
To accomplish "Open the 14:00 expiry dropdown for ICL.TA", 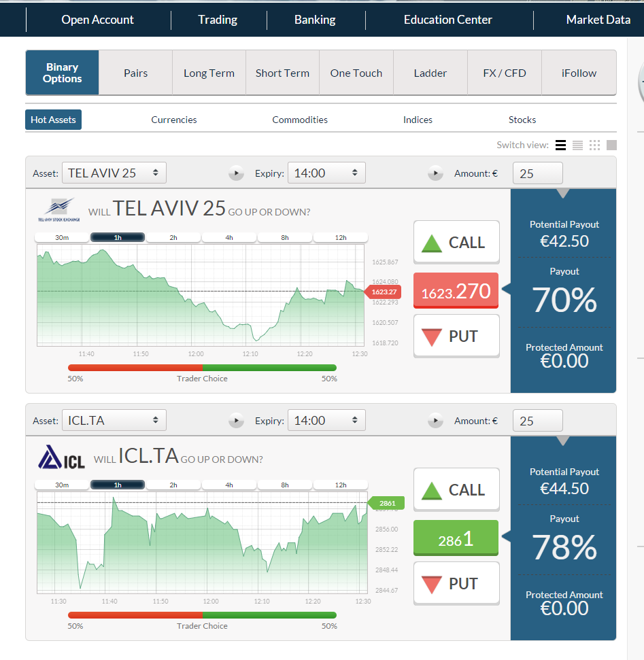I will 326,421.
